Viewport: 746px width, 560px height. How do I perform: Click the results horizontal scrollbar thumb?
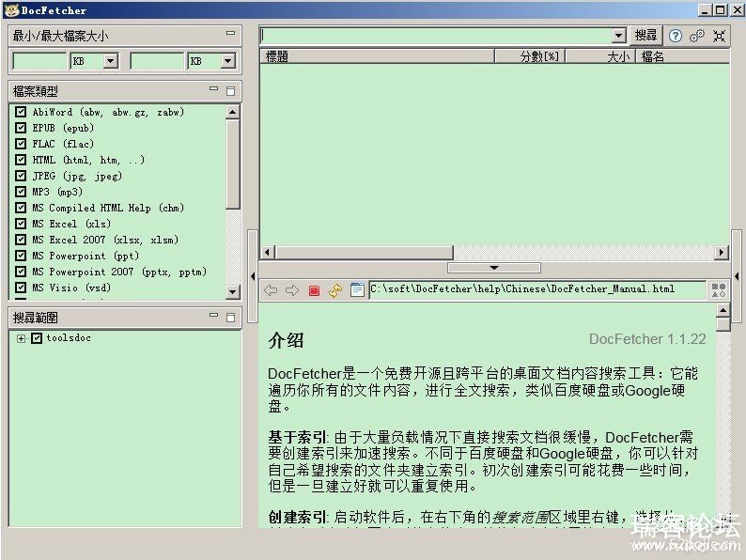[x=365, y=252]
